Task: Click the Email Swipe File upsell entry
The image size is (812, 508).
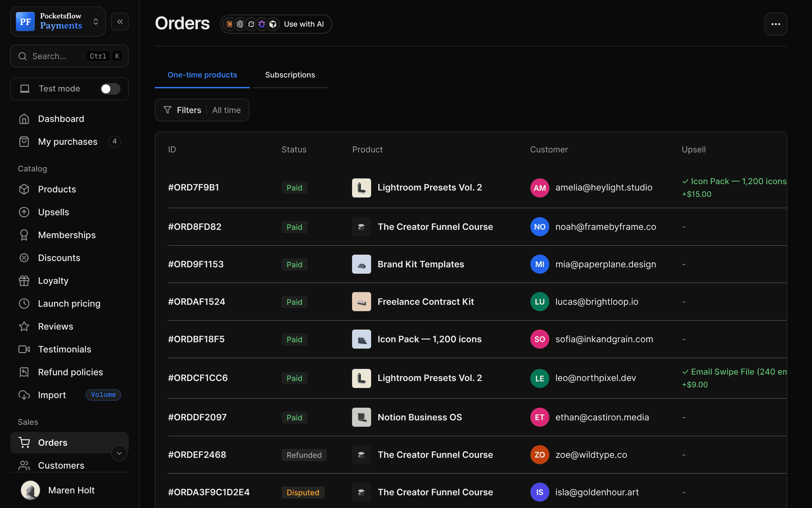Action: coord(734,378)
